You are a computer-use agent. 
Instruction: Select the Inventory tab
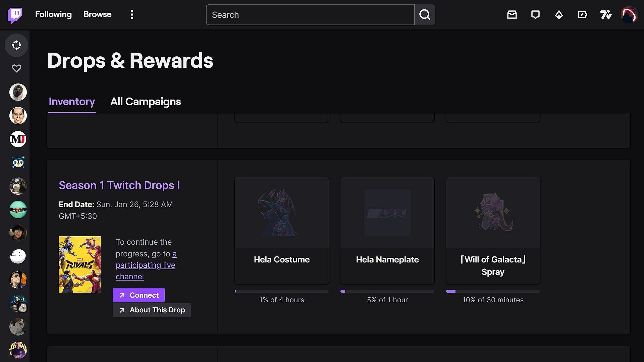pyautogui.click(x=72, y=101)
